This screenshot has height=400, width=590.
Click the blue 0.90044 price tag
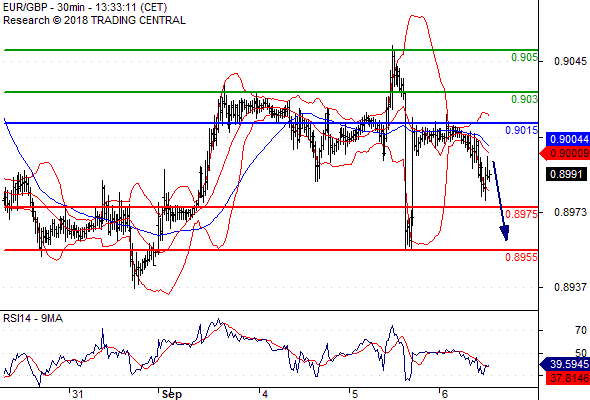point(568,139)
